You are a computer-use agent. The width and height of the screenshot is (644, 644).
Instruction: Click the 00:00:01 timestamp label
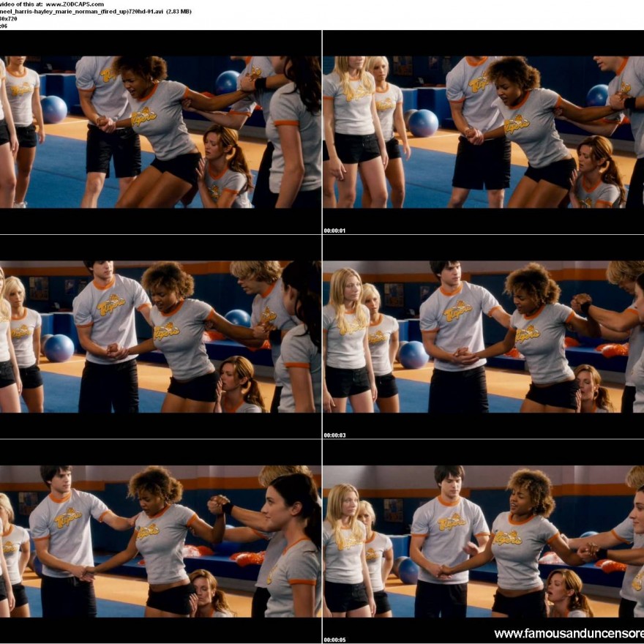(x=334, y=231)
